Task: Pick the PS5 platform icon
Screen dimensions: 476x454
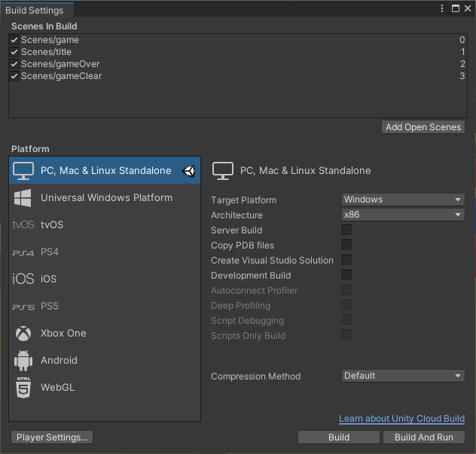Action: coord(23,306)
